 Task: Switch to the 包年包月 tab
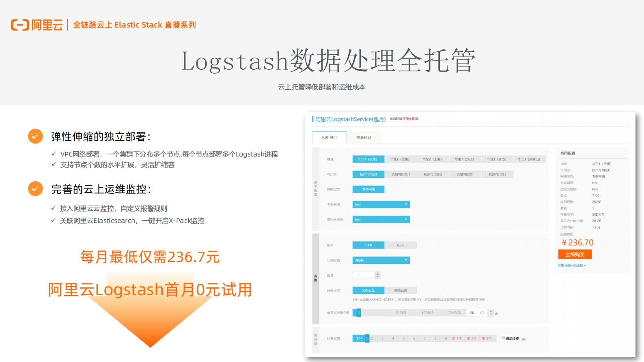330,137
